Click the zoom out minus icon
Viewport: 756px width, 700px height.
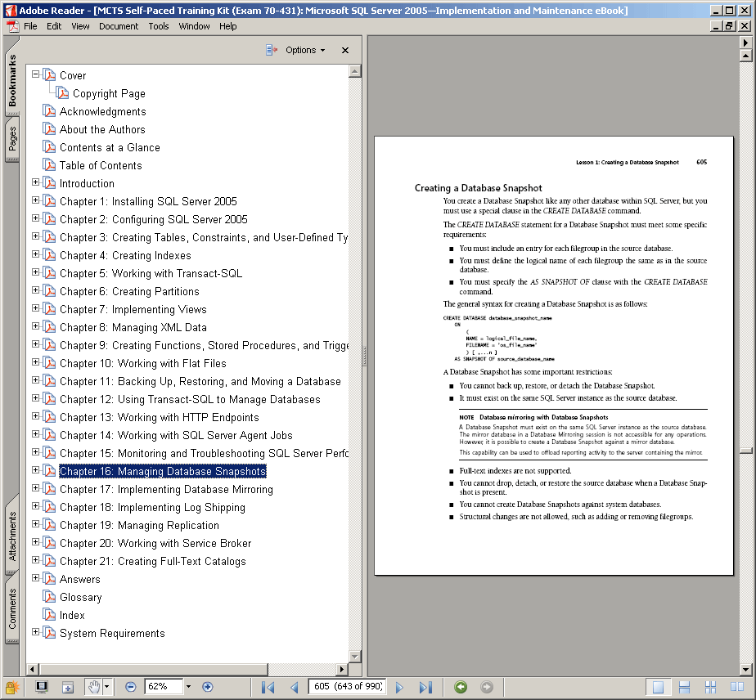pos(130,687)
